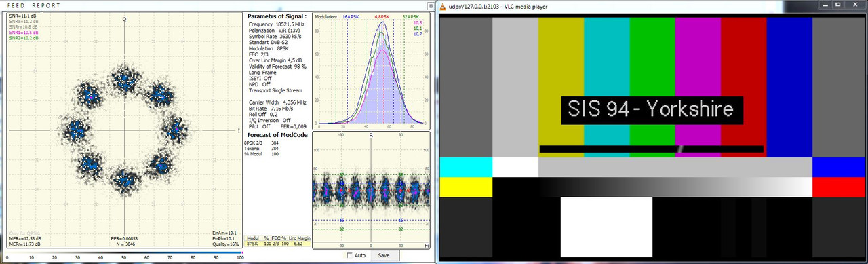Click the 'Quality=16%' reading
Viewport: 868px width, 264px height.
pos(226,244)
